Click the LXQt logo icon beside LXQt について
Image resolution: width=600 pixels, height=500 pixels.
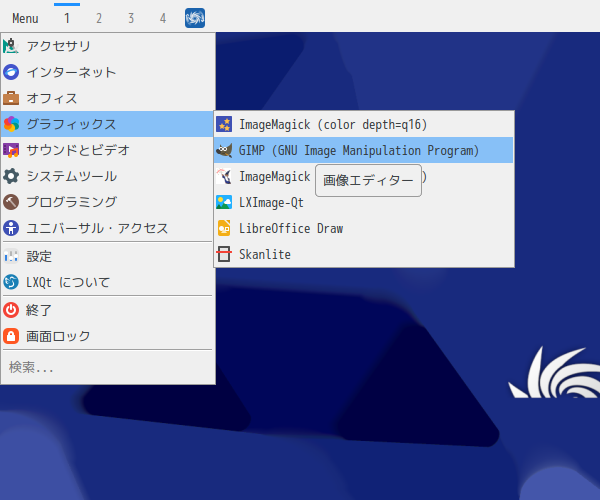(11, 282)
